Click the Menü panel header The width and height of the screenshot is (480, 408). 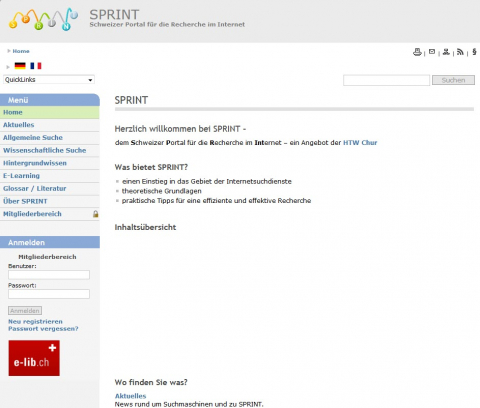pos(50,100)
